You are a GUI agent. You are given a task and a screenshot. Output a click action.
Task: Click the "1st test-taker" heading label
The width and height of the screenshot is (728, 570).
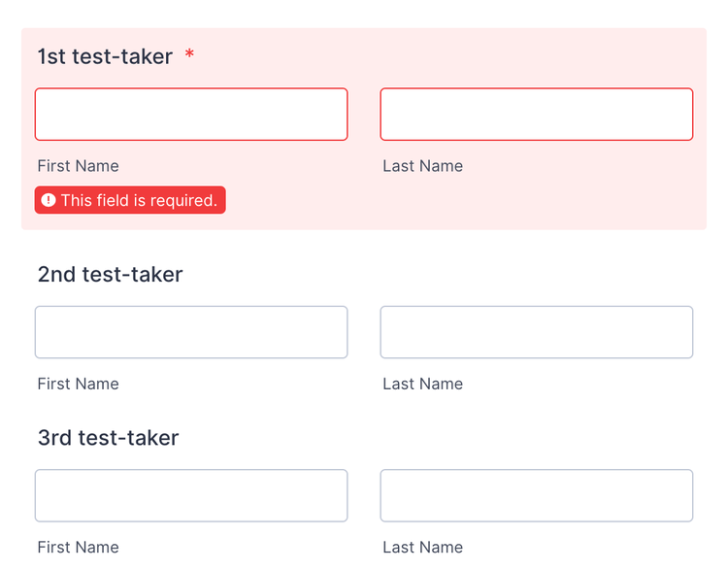point(105,56)
